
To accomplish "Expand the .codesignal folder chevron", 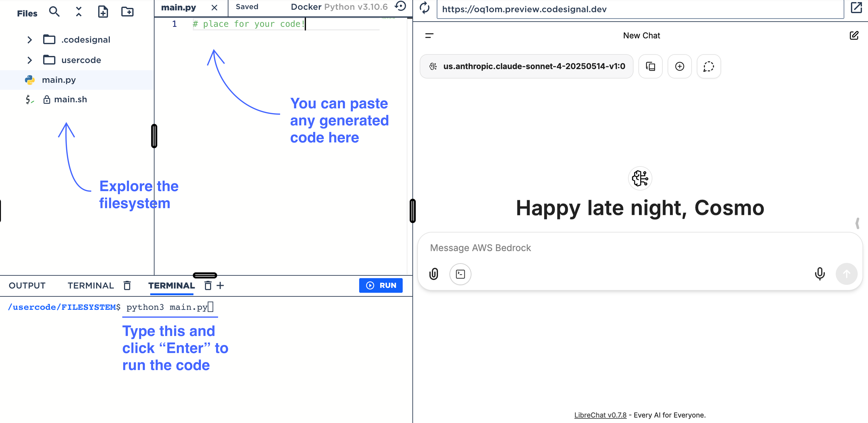I will pos(30,40).
